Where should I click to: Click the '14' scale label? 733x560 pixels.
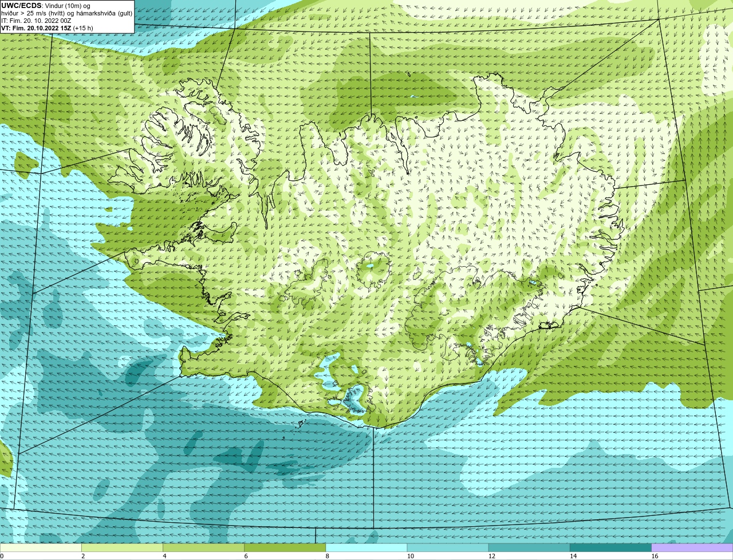pos(573,556)
